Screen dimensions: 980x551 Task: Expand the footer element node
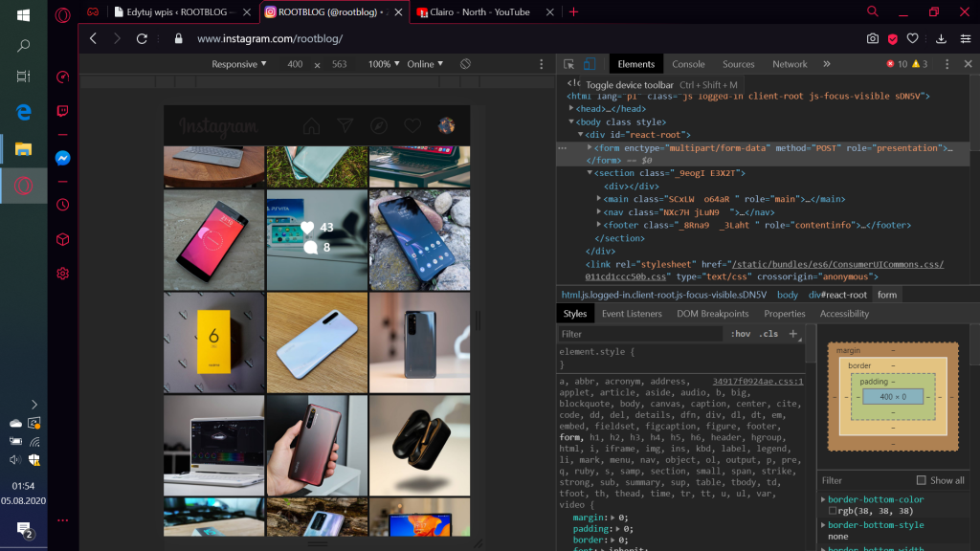[599, 226]
